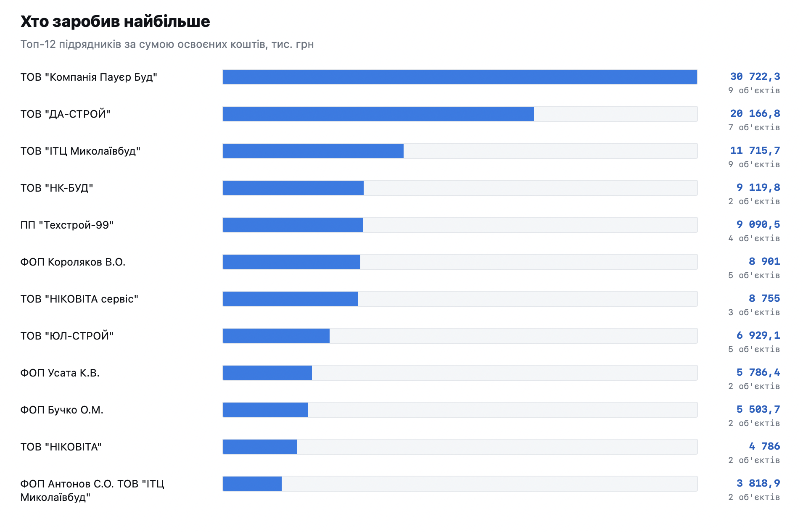This screenshot has height=532, width=803.
Task: Open the ФОП Антонов С.О. ТОВ "ІТЦ Миколаївбуд" row label
Action: point(92,490)
